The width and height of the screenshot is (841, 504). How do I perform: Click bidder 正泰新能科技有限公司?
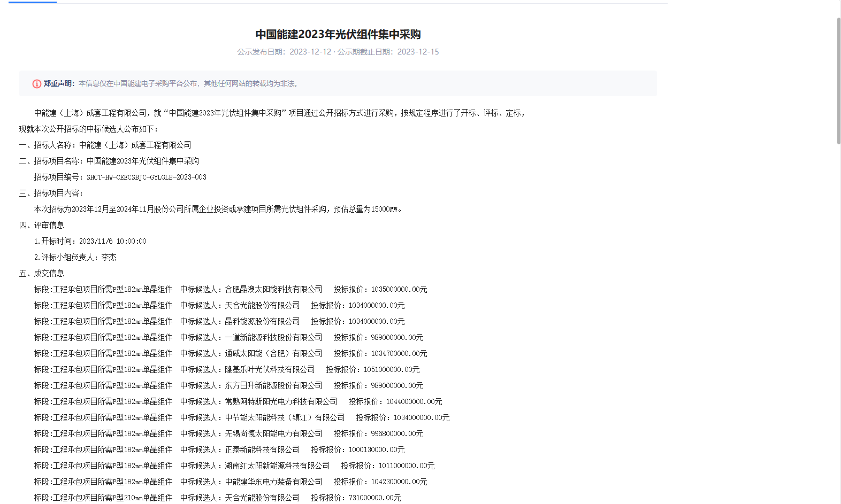click(x=262, y=449)
